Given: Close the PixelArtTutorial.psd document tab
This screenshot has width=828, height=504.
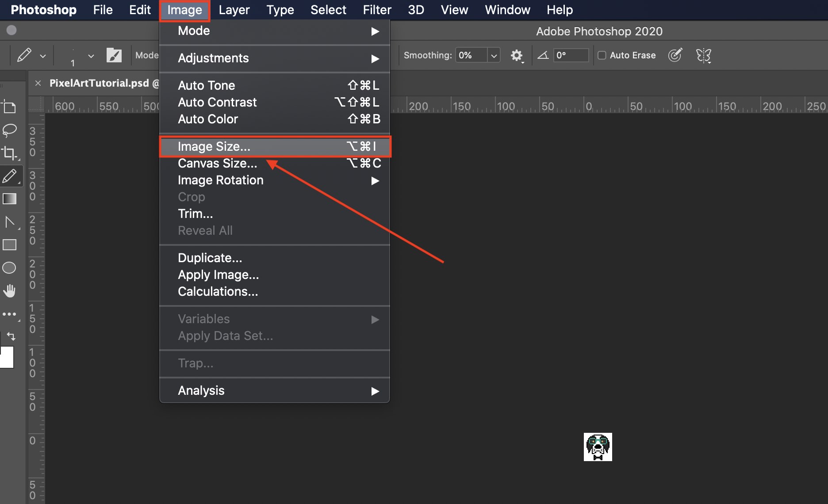Looking at the screenshot, I should [38, 83].
